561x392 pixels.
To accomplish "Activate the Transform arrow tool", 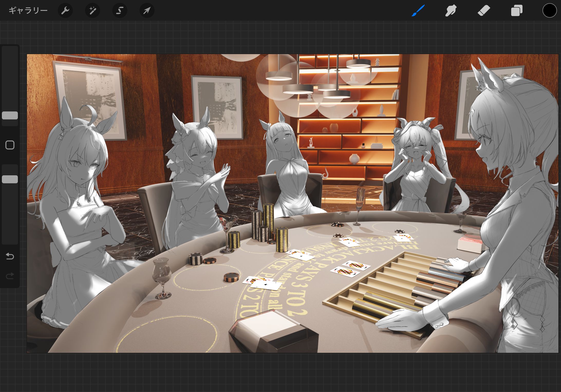I will coord(147,11).
